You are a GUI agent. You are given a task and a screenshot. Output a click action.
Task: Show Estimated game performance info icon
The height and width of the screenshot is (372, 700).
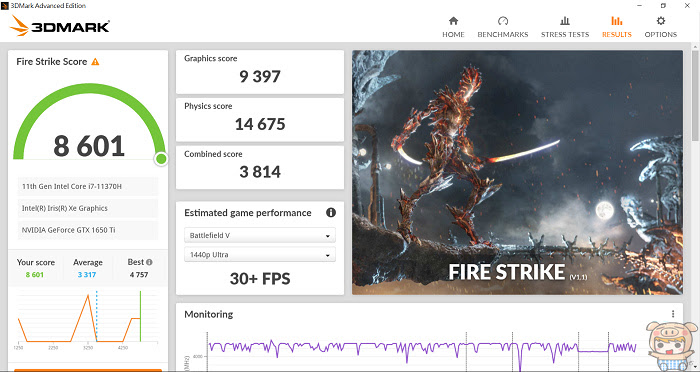point(331,213)
